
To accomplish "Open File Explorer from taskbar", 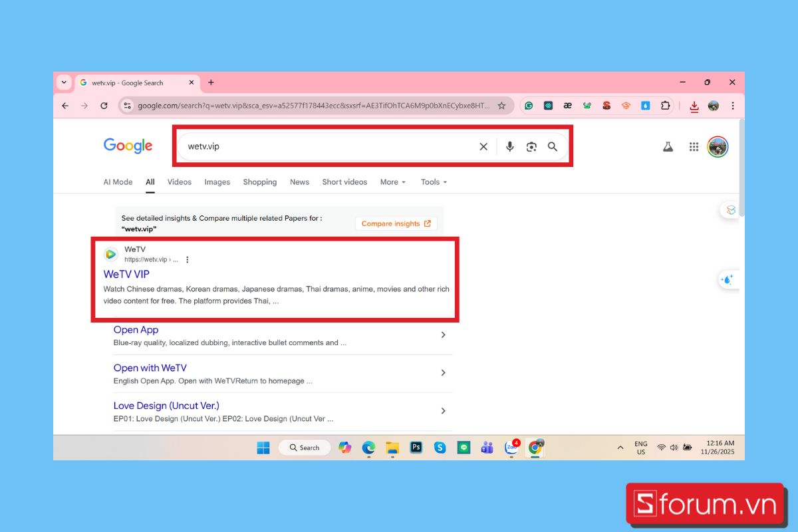I will click(392, 448).
